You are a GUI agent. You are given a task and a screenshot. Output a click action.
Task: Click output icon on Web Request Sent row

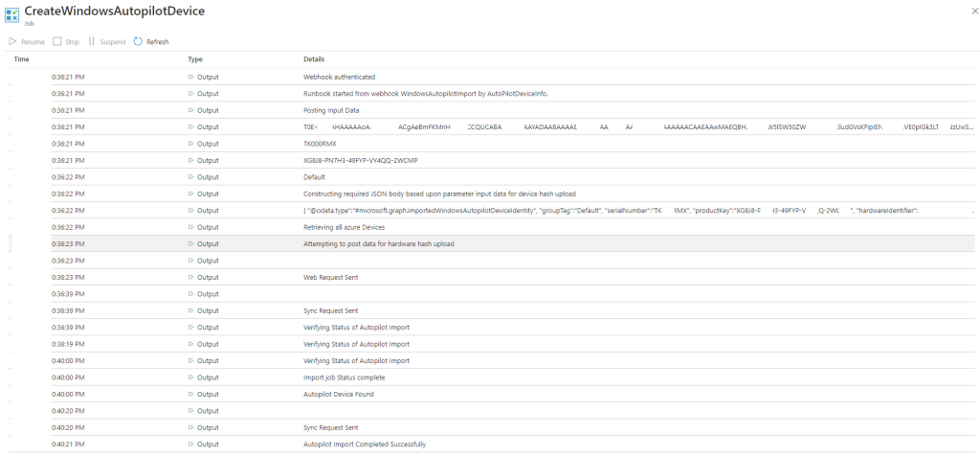[191, 277]
